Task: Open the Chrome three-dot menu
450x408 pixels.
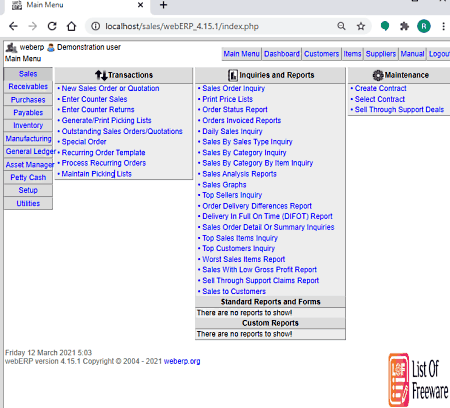Action: [x=443, y=26]
